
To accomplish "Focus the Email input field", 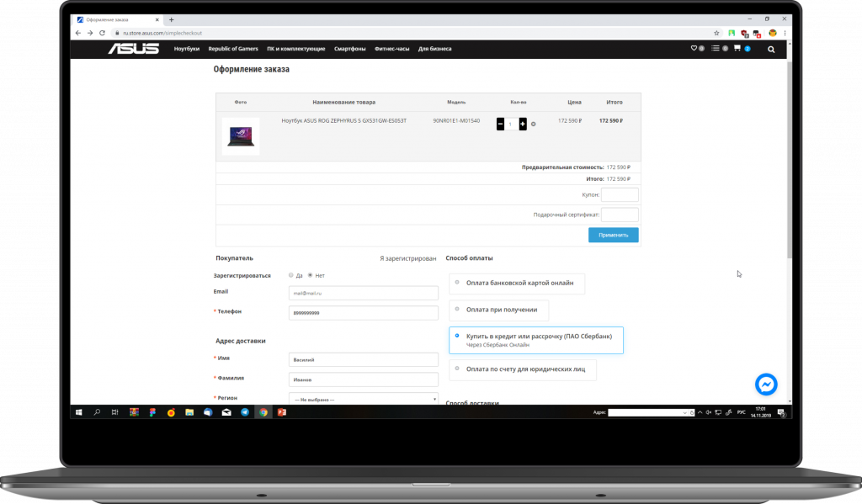I will (x=364, y=293).
